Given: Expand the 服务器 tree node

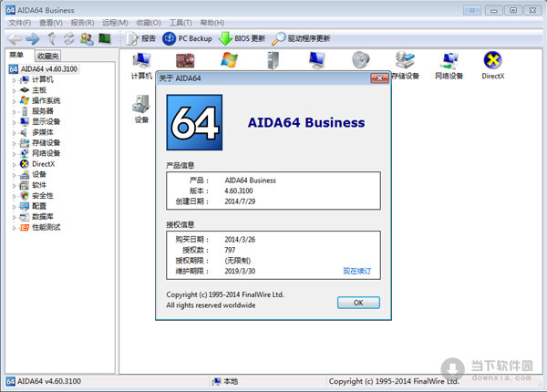Looking at the screenshot, I should [x=14, y=111].
